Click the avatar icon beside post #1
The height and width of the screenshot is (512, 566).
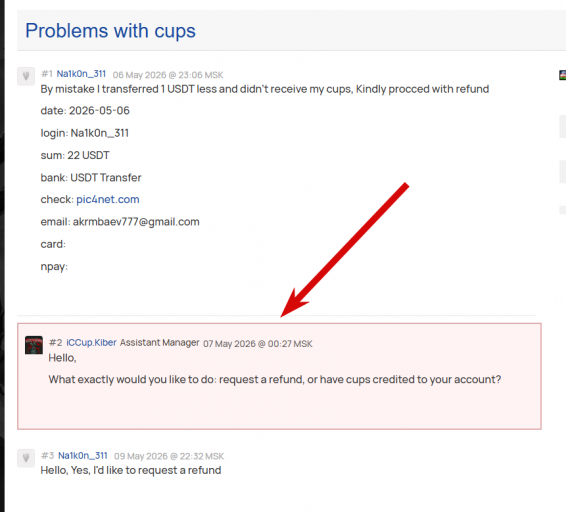pyautogui.click(x=26, y=76)
